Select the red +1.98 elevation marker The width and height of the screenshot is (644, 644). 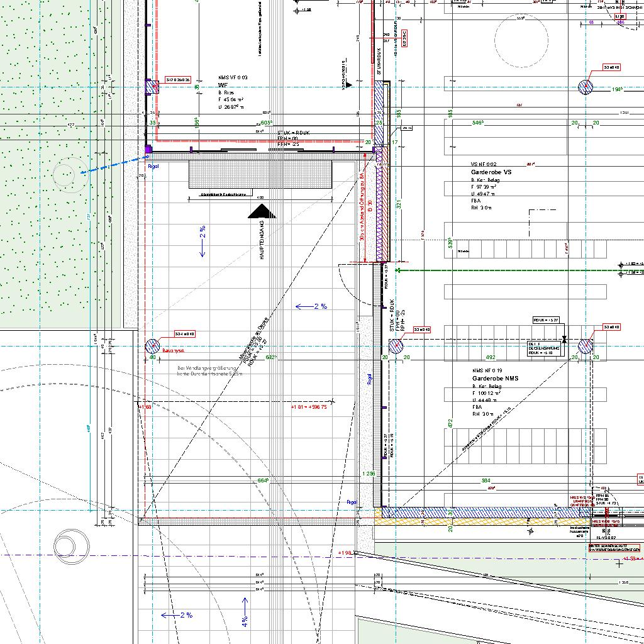345,553
